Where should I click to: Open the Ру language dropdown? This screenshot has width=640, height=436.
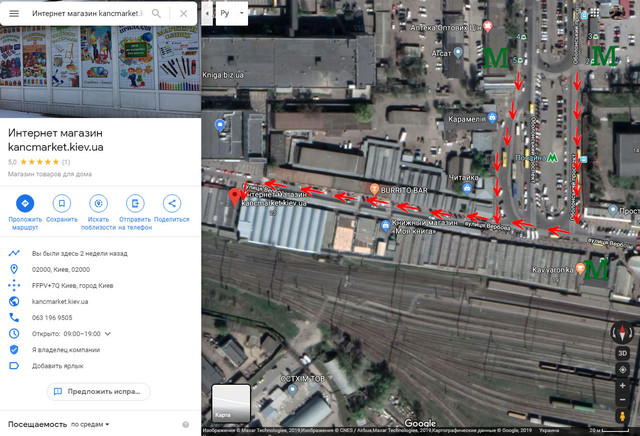click(x=232, y=13)
